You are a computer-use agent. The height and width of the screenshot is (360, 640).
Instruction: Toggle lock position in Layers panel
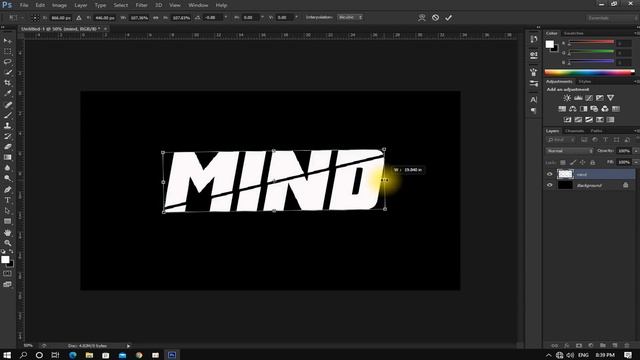point(582,162)
